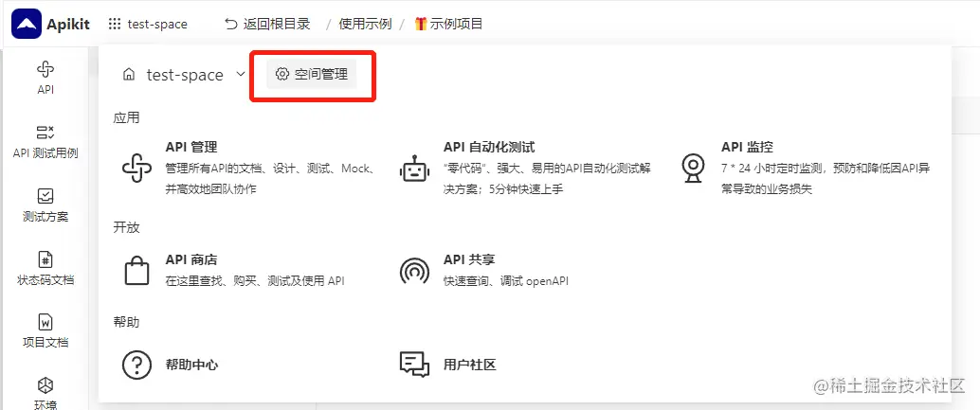Click the chat bubble icon for 用户社区
Viewport: 980px width, 410px height.
414,365
